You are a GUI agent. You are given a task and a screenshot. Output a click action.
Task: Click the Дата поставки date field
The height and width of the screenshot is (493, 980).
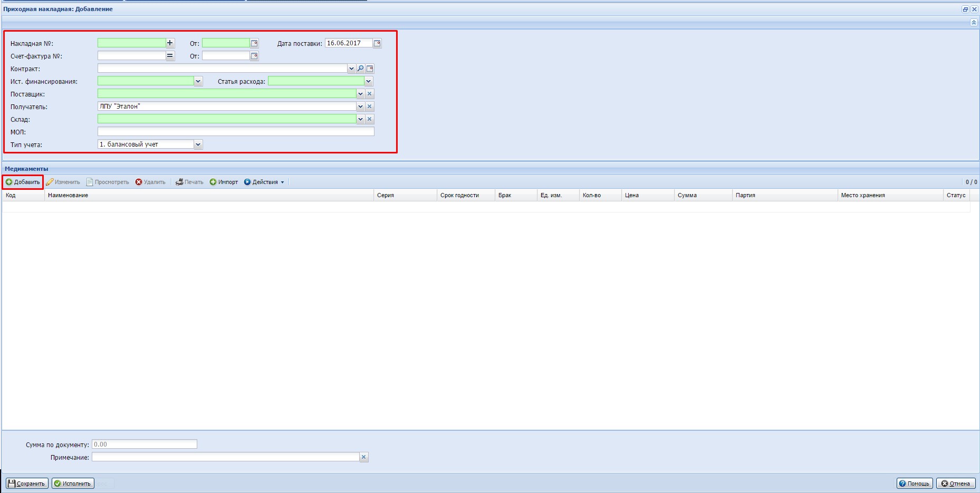(349, 43)
